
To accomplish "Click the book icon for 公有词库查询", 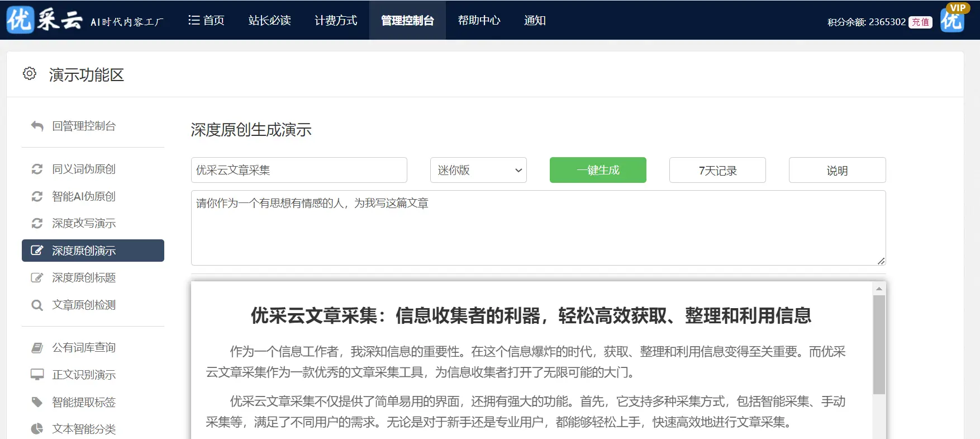I will point(37,348).
